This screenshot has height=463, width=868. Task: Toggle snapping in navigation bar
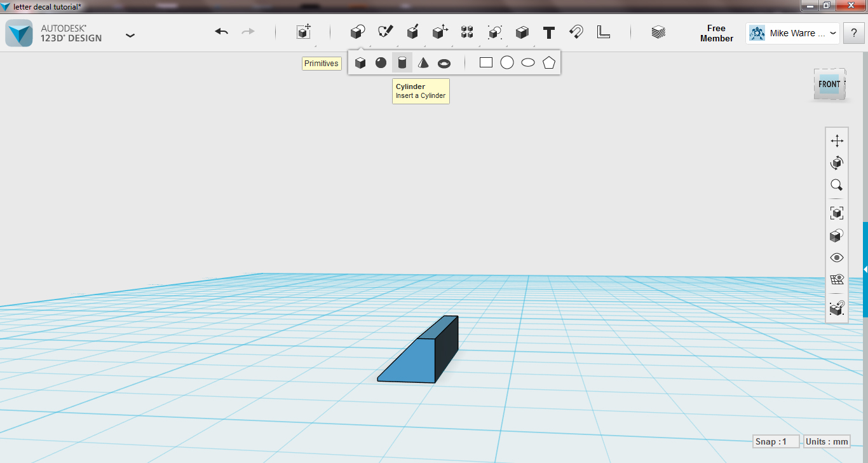click(837, 308)
